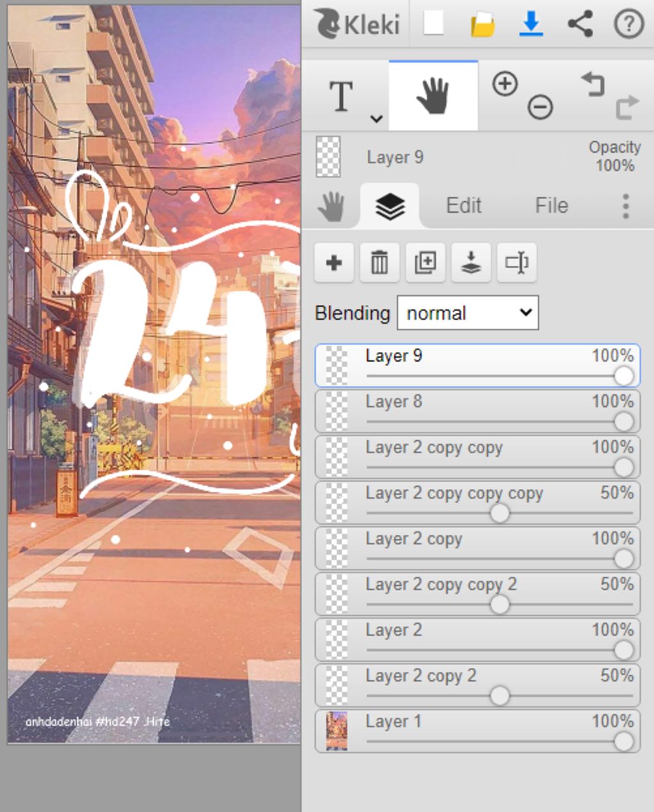Merge layer down
Screen dimensions: 654x812
(471, 263)
